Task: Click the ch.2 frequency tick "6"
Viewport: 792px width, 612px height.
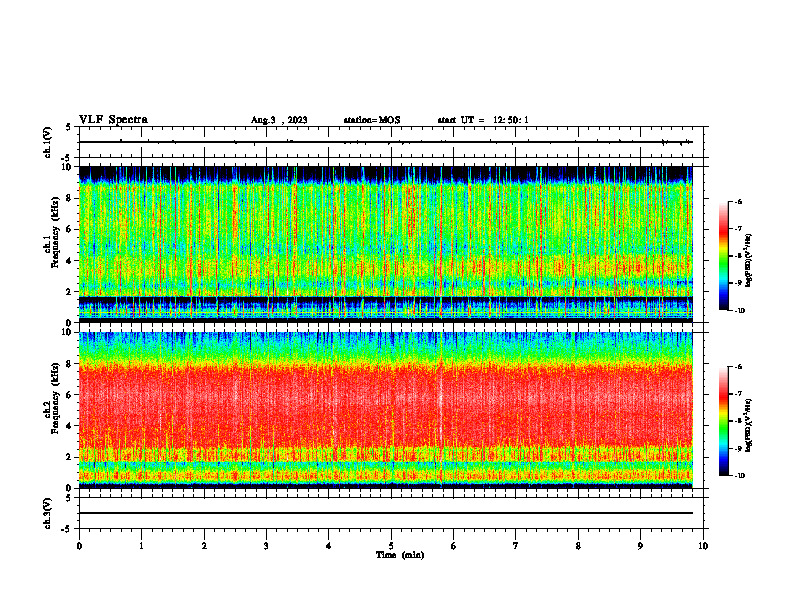Action: tap(69, 394)
